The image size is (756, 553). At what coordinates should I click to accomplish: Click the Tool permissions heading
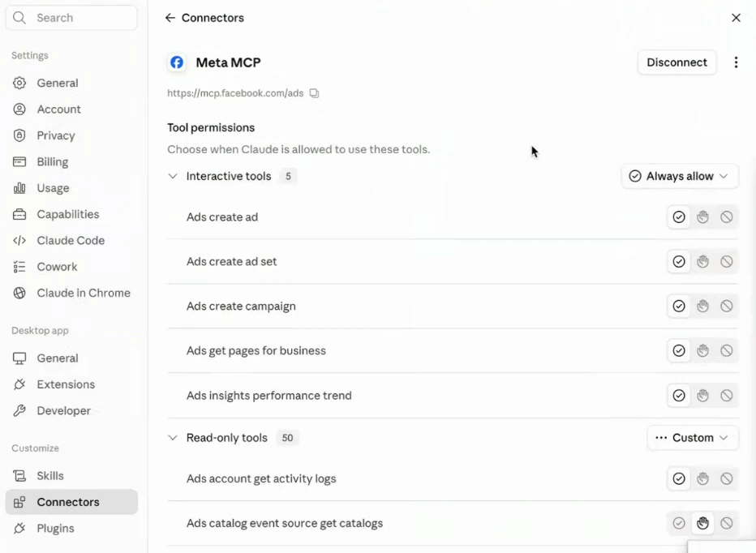[x=211, y=128]
